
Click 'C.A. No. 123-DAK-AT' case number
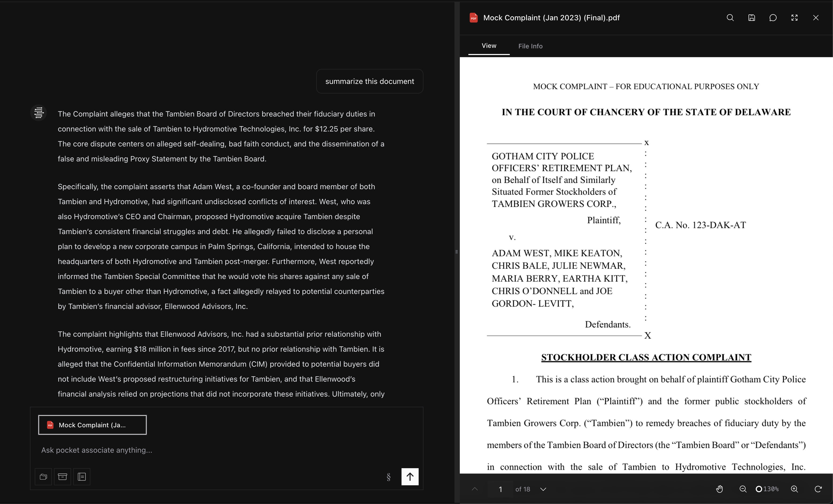[700, 225]
